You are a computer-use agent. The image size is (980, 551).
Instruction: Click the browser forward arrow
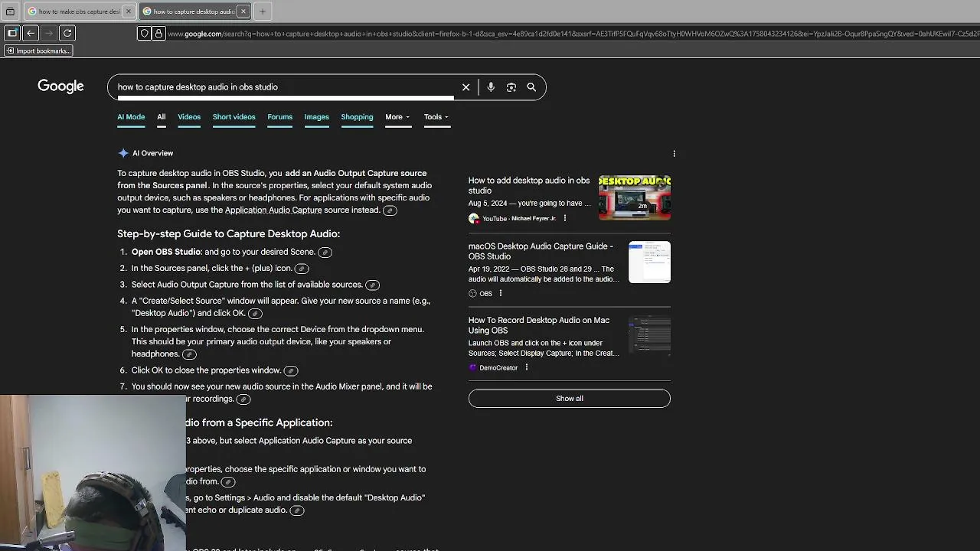pos(49,33)
